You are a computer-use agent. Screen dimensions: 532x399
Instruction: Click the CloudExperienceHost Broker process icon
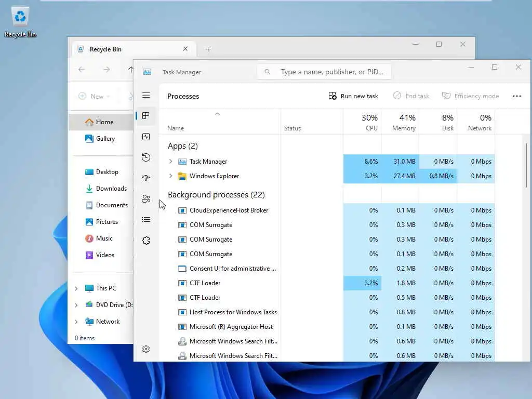[182, 210]
